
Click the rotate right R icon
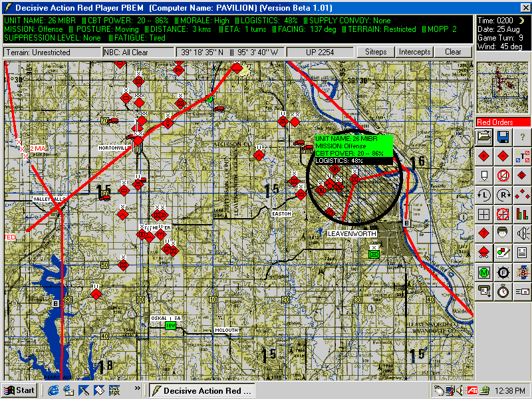pyautogui.click(x=503, y=195)
